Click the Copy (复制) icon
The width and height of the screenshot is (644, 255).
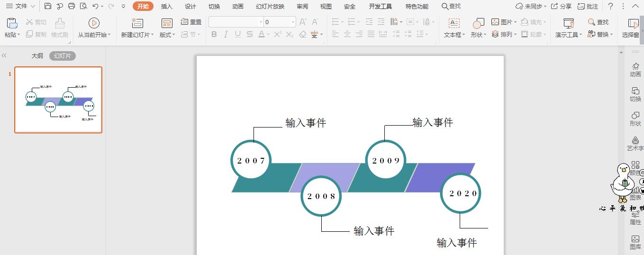click(x=29, y=34)
